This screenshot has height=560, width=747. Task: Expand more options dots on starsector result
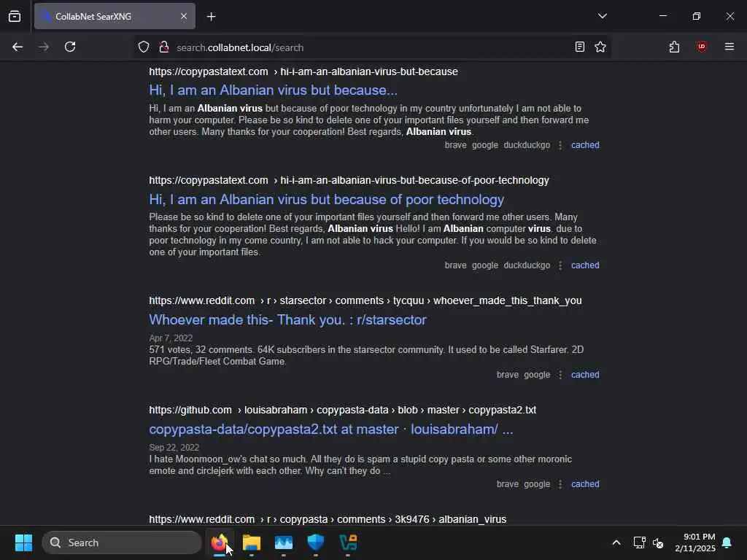560,376
